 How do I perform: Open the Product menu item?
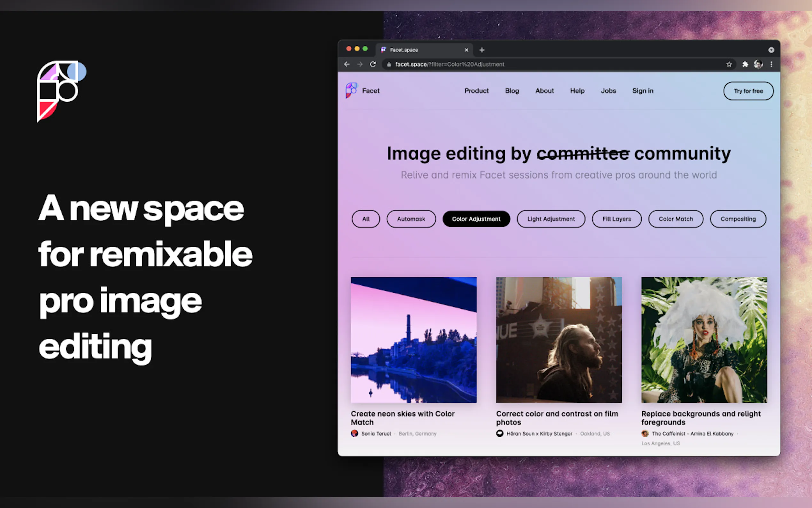click(476, 91)
